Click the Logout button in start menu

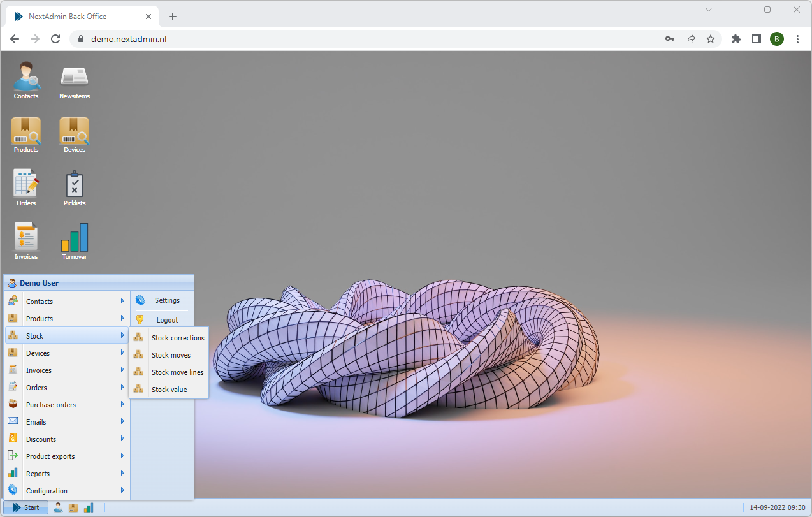tap(162, 320)
